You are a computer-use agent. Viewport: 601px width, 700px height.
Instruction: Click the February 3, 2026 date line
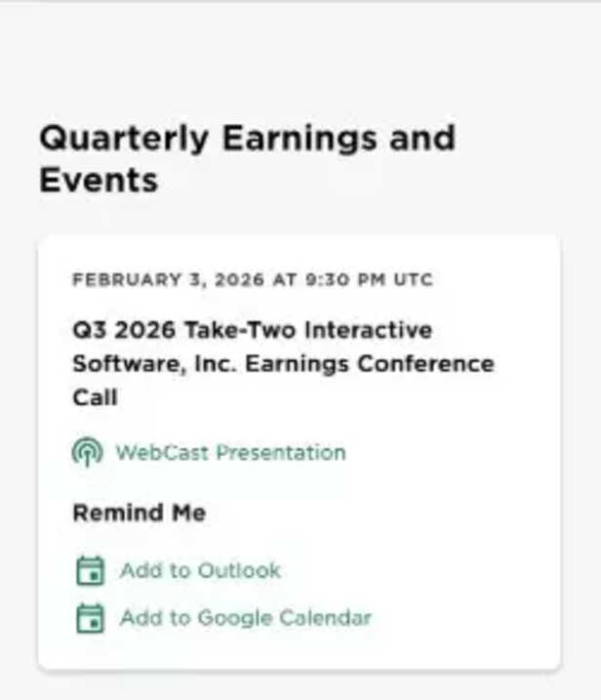252,280
